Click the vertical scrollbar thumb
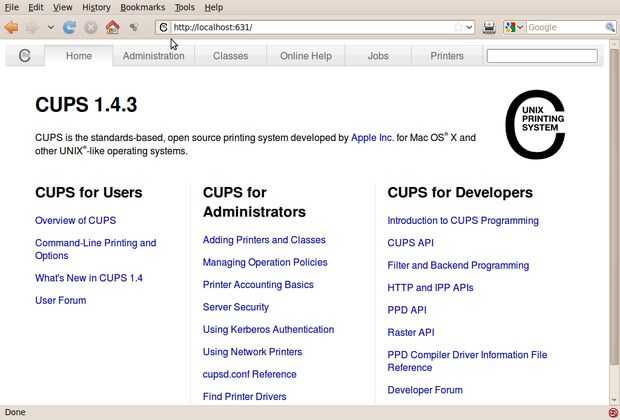The image size is (620, 420). (614, 206)
